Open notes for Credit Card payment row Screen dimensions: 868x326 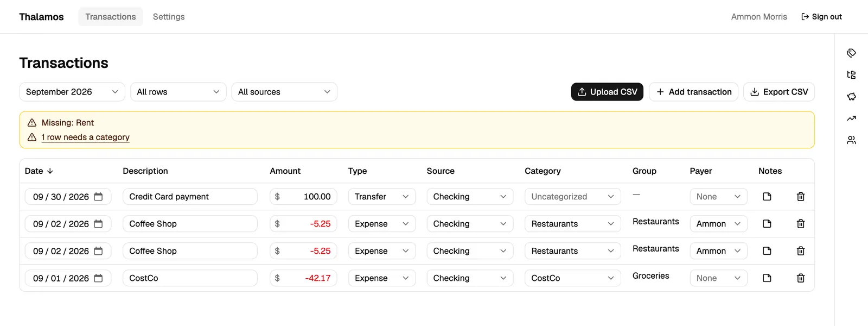click(767, 197)
